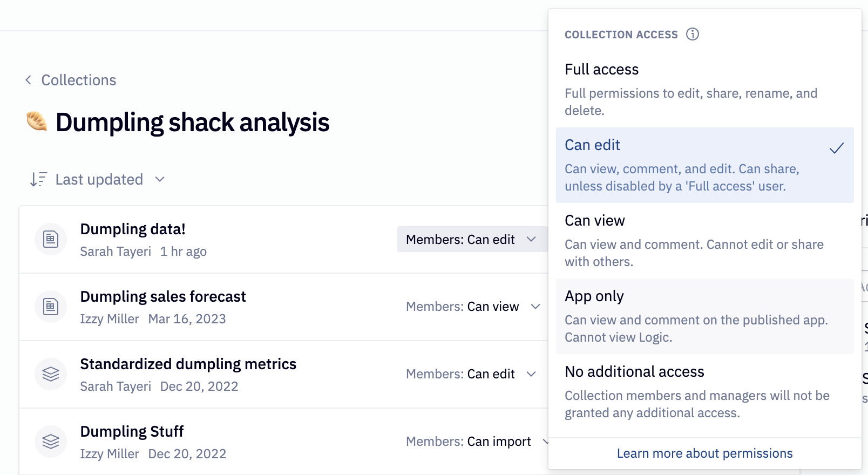868x475 pixels.
Task: Choose No additional access option
Action: [634, 371]
